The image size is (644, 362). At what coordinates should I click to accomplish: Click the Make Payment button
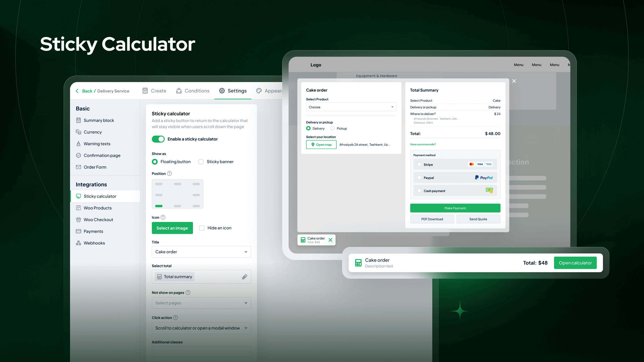click(x=455, y=208)
